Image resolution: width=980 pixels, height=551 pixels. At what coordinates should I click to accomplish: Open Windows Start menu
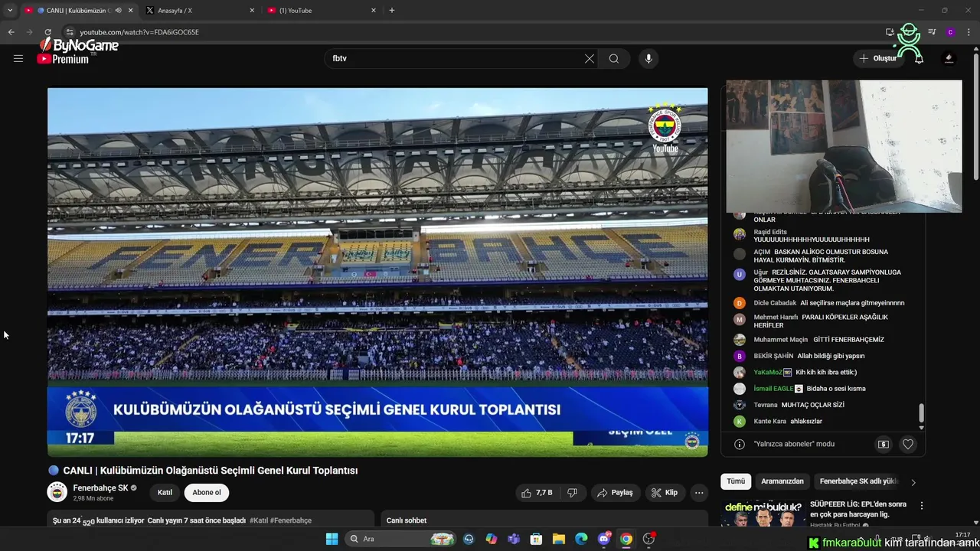332,539
